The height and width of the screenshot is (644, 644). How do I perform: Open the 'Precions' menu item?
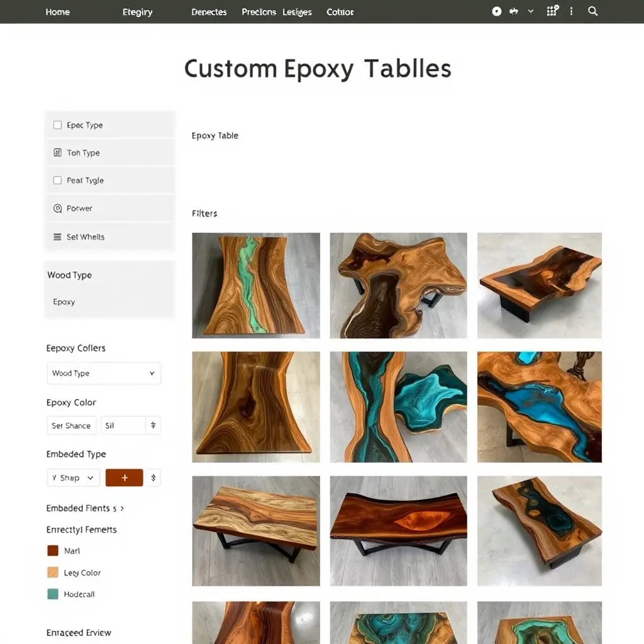click(x=258, y=11)
